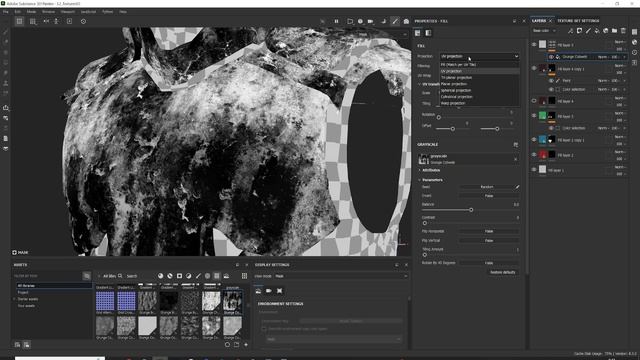Select the selected Grunge Cobwebs asset thumbnail

232,301
